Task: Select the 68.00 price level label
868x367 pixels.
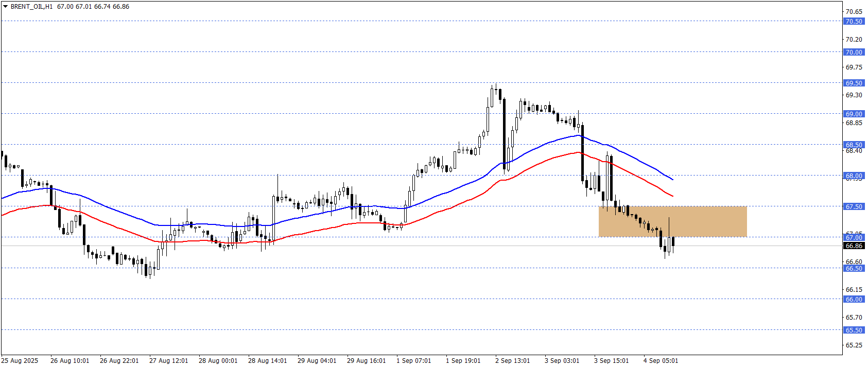Action: coord(854,176)
